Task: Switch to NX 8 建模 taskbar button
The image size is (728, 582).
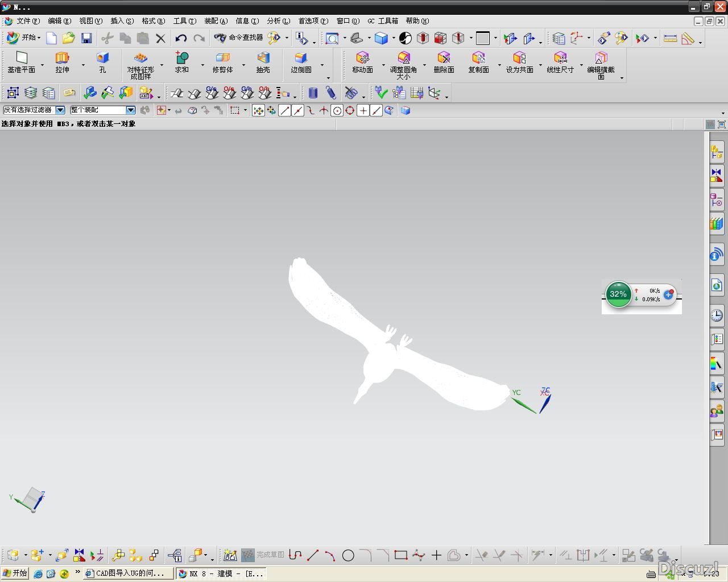Action: [221, 573]
